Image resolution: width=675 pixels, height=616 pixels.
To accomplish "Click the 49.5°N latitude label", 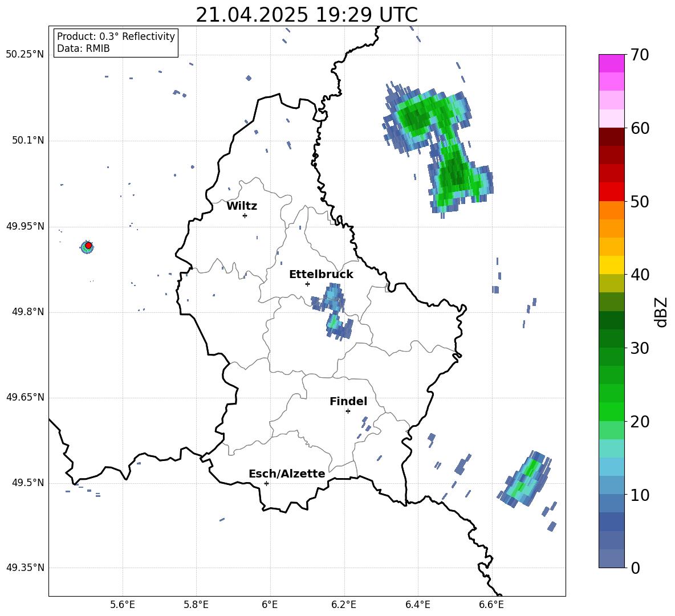I will click(x=28, y=483).
